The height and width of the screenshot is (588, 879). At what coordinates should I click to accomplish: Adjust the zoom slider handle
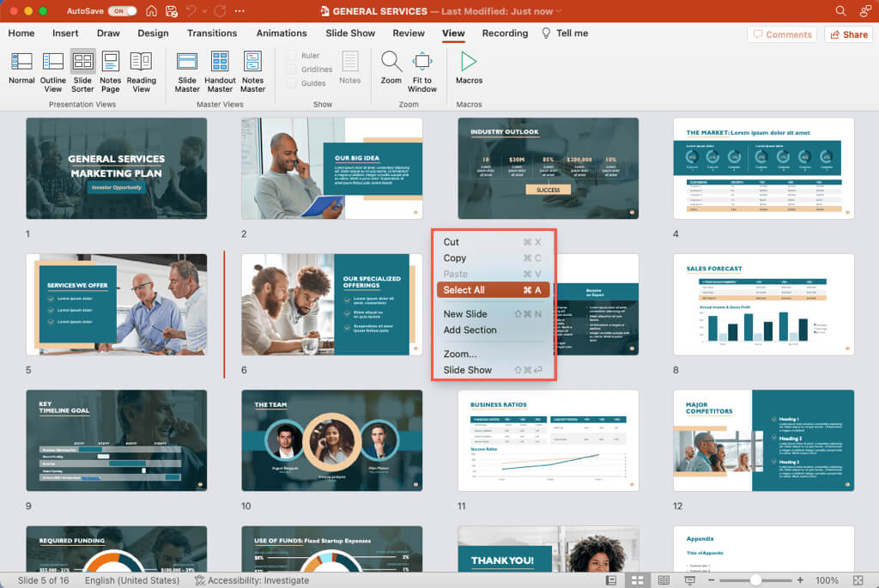[x=755, y=580]
